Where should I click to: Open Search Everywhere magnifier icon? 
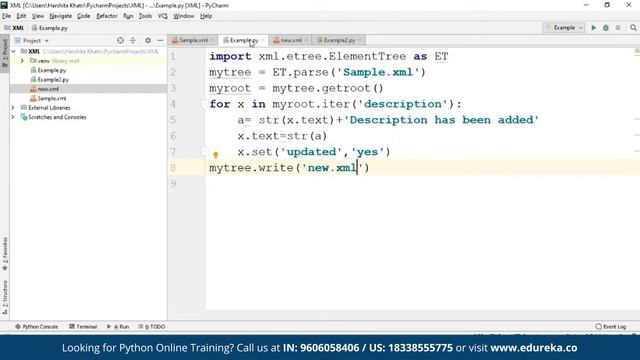point(633,28)
